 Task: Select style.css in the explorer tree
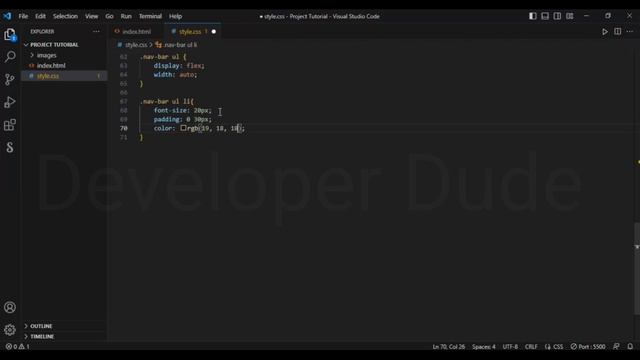point(48,76)
